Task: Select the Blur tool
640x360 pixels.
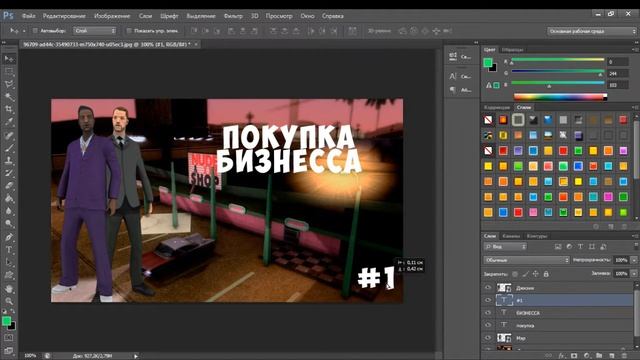Action: point(9,211)
